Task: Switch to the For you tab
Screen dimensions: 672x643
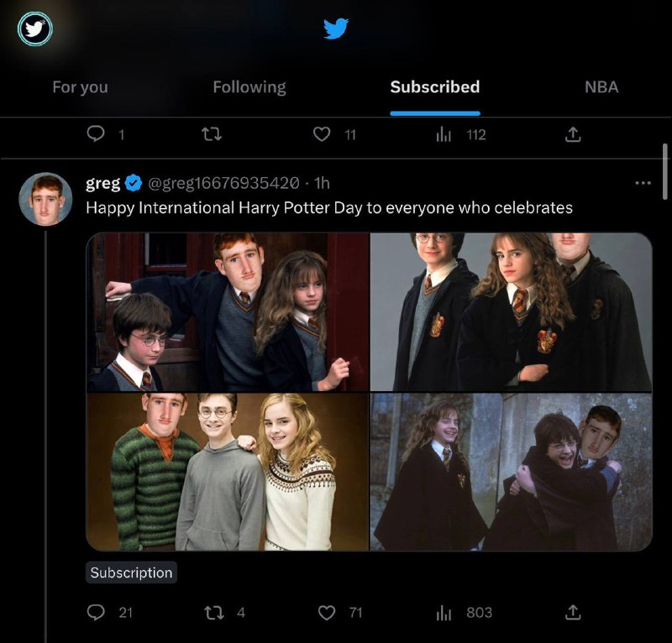Action: click(x=80, y=87)
